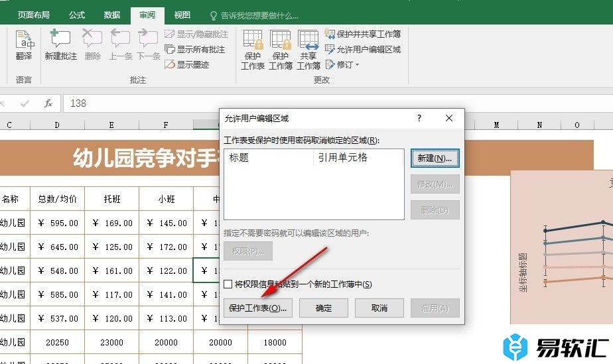
Task: Go to Next comment (下一条)
Action: pos(149,45)
